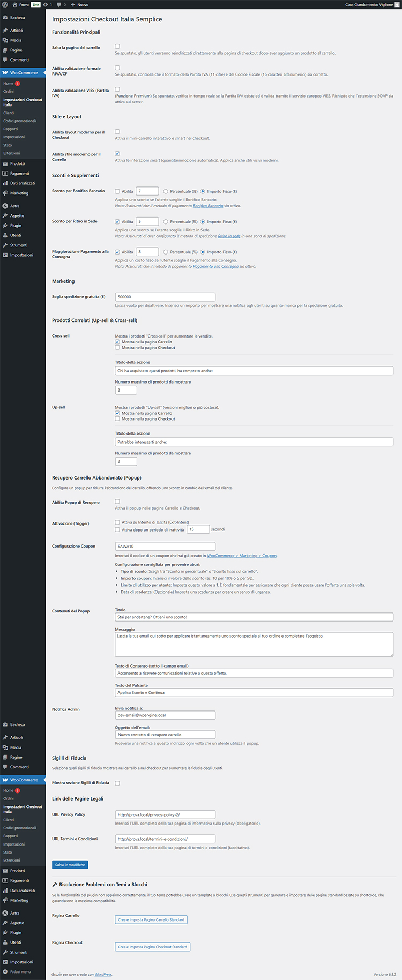Open the Prova site home icon
The height and width of the screenshot is (980, 402).
(x=15, y=4)
